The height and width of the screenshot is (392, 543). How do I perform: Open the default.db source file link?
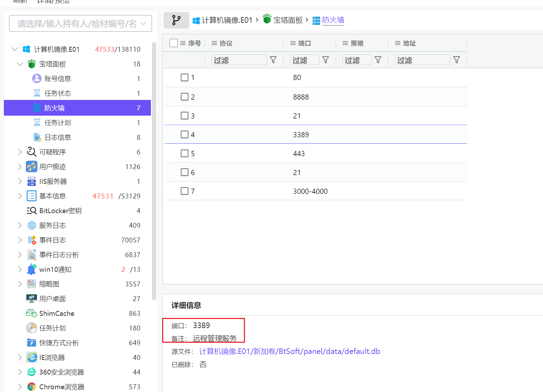(x=289, y=351)
